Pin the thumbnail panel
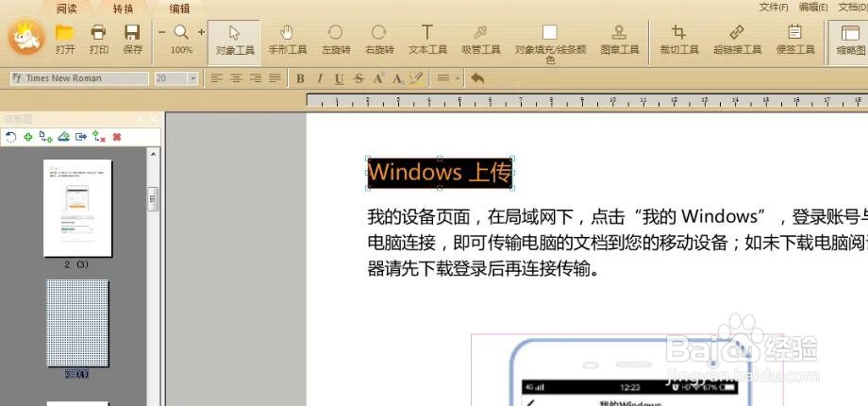The image size is (868, 406). click(x=140, y=119)
